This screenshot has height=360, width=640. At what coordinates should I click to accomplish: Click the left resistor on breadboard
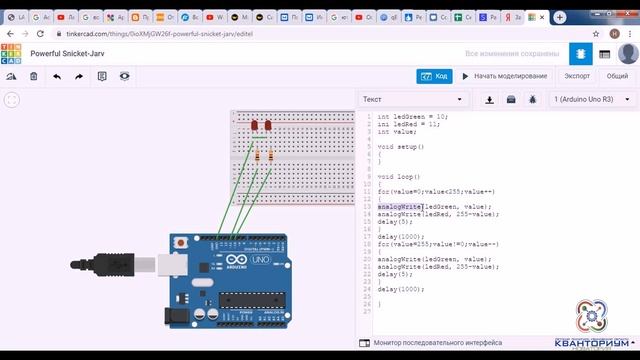coord(257,156)
